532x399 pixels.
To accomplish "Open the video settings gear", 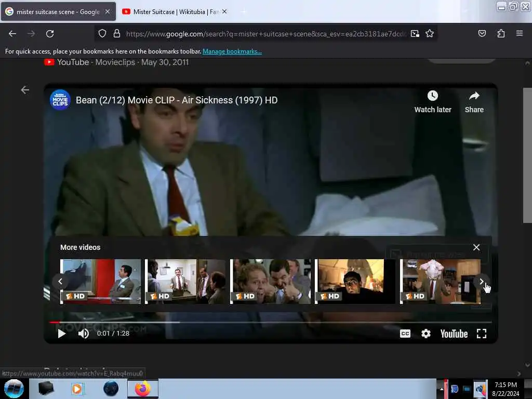I will pyautogui.click(x=426, y=334).
